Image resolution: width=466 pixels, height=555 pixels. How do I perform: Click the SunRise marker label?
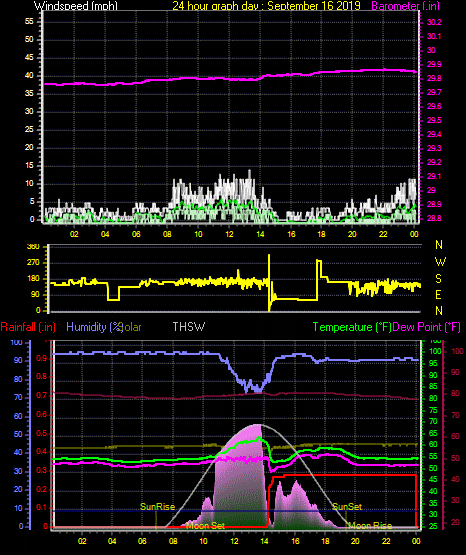157,507
